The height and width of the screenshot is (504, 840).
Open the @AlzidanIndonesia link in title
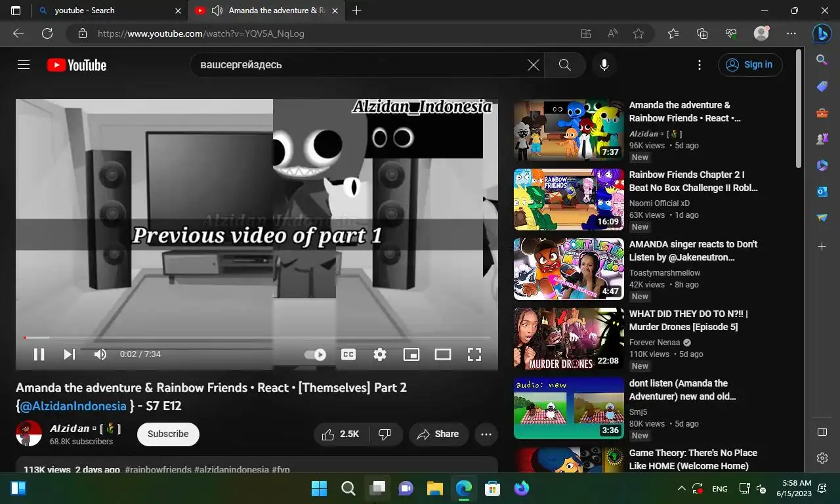tap(73, 406)
